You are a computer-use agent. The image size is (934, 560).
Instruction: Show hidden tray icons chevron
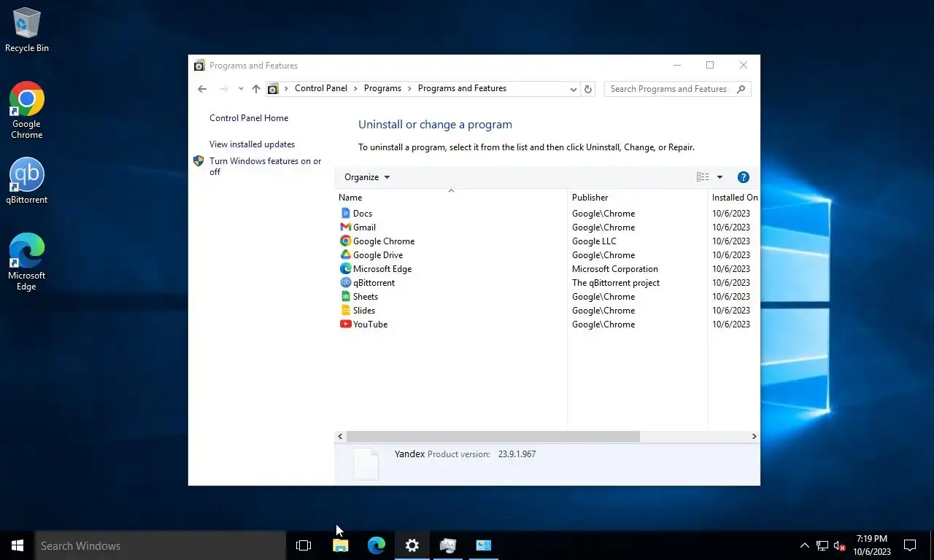pos(805,545)
